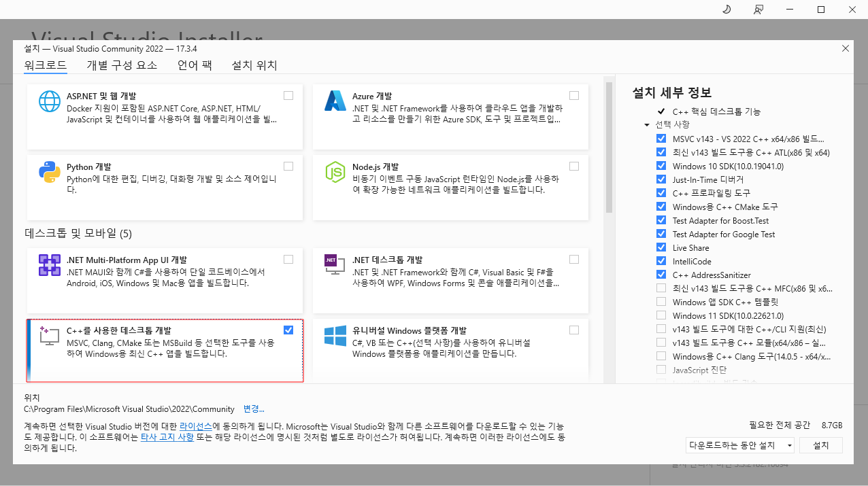The image size is (868, 486).
Task: Click the Azure development logo icon
Action: point(335,101)
